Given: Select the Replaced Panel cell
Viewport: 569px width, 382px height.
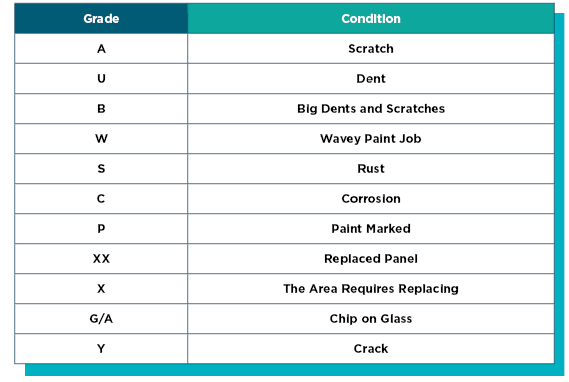Looking at the screenshot, I should click(x=371, y=259).
